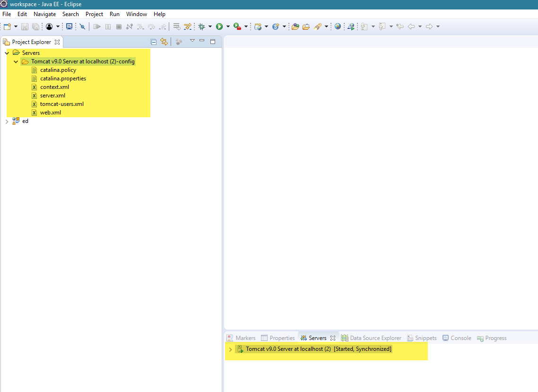Viewport: 538px width, 392px height.
Task: Click the Suspend debug toolbar icon
Action: coord(108,26)
